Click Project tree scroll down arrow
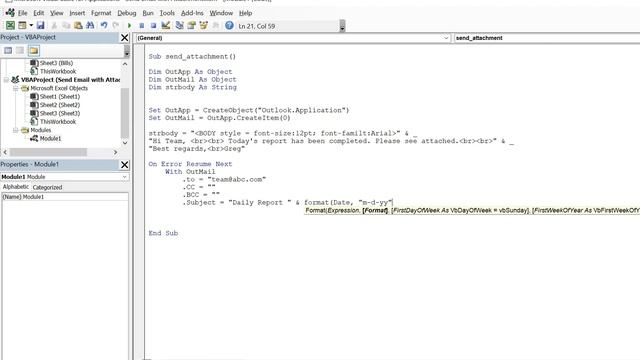 (x=125, y=143)
